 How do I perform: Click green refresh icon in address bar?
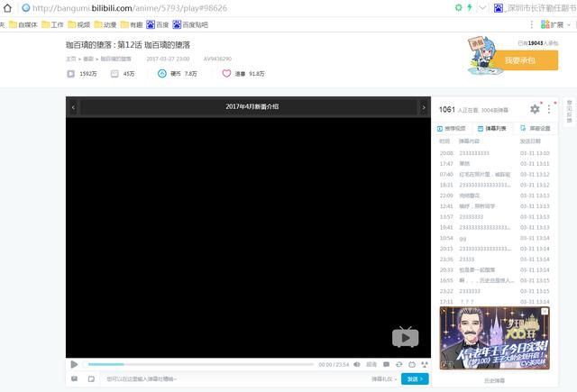459,7
